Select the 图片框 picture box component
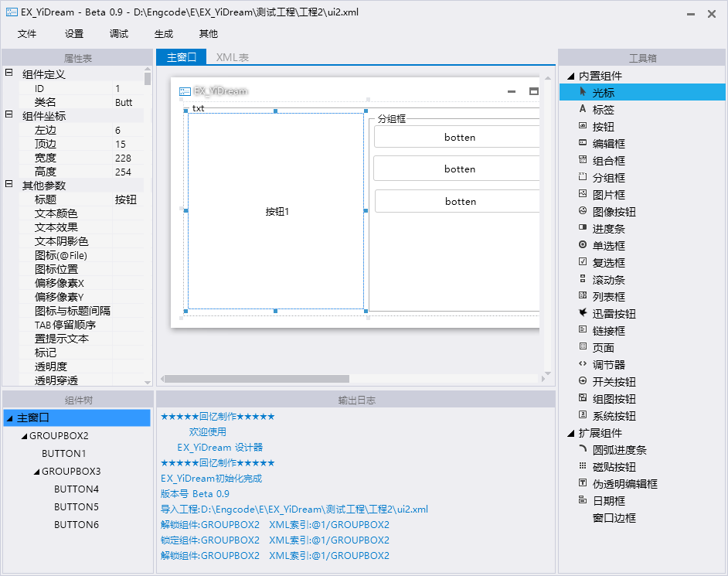 pos(608,195)
